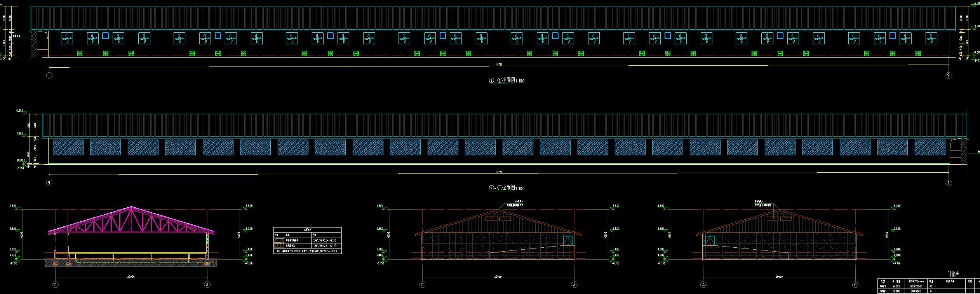Select the leftmost green vent symbol

pyautogui.click(x=80, y=53)
